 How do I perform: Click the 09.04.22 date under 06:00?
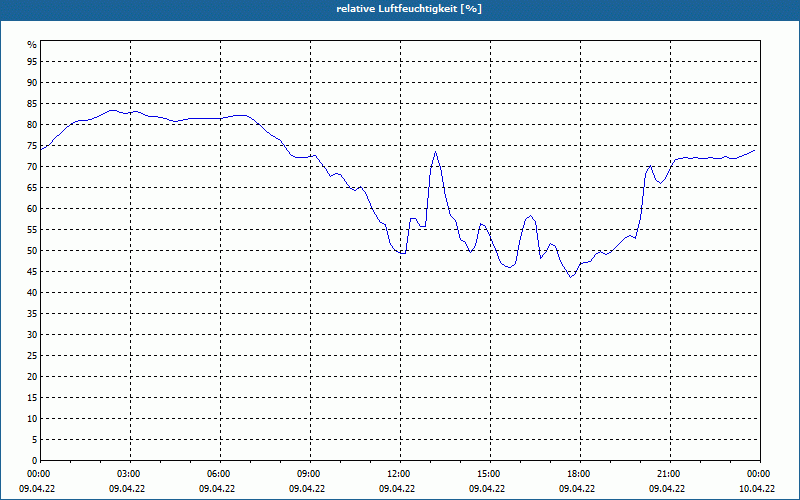tap(217, 489)
